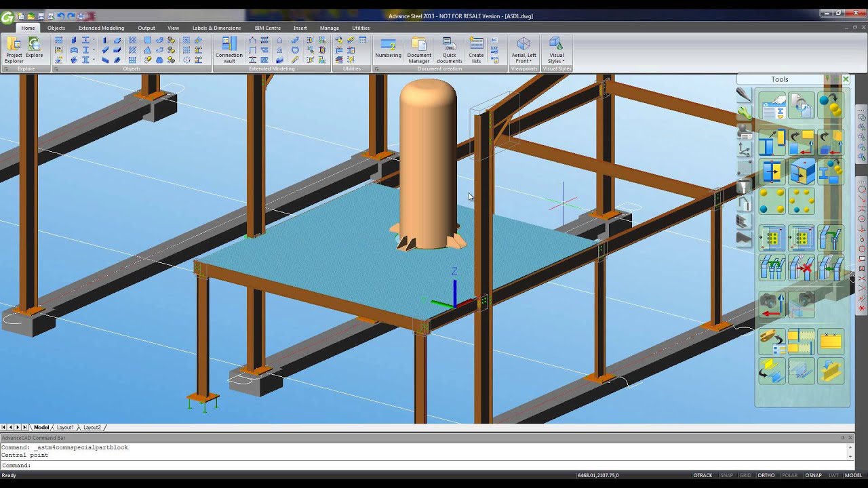Open the Project Explorer
This screenshot has height=488, width=868.
click(14, 51)
